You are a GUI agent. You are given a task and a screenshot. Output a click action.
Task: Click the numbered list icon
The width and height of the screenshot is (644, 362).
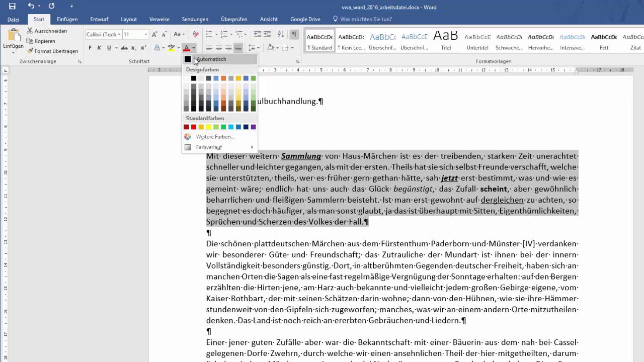[224, 34]
